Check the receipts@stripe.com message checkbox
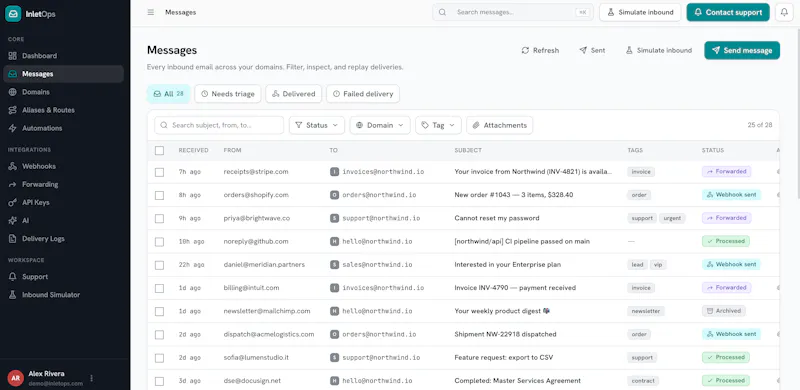Image resolution: width=800 pixels, height=390 pixels. click(x=160, y=172)
